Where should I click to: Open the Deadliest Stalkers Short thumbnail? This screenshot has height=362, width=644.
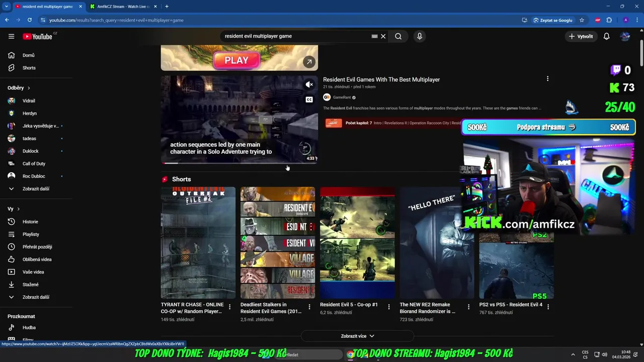[x=278, y=243]
